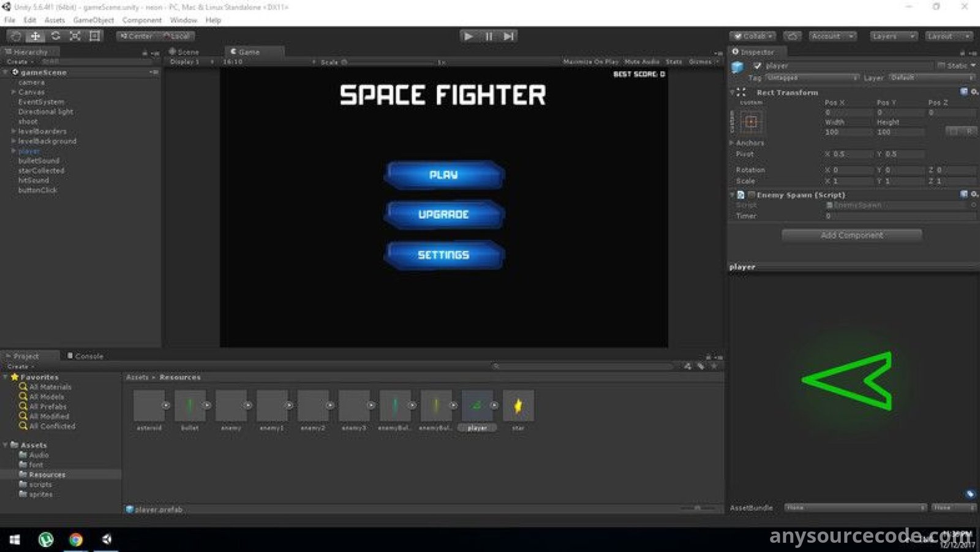Select the star prefab thumbnail
Screen dimensions: 980x552
click(x=518, y=406)
